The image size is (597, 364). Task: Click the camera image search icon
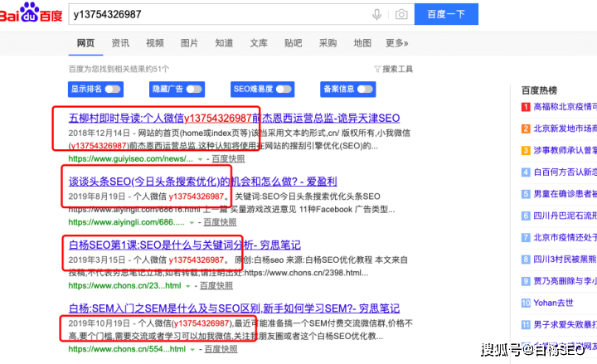point(401,14)
